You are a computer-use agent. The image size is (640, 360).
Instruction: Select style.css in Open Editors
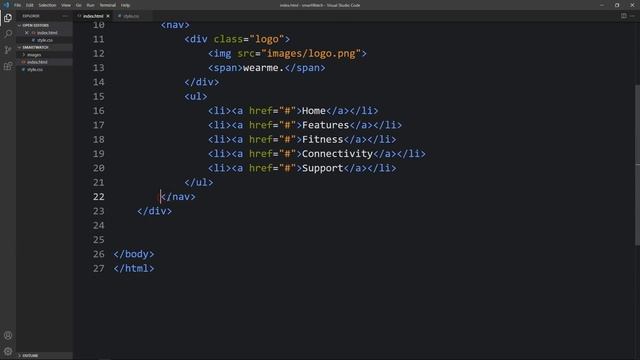(x=44, y=40)
